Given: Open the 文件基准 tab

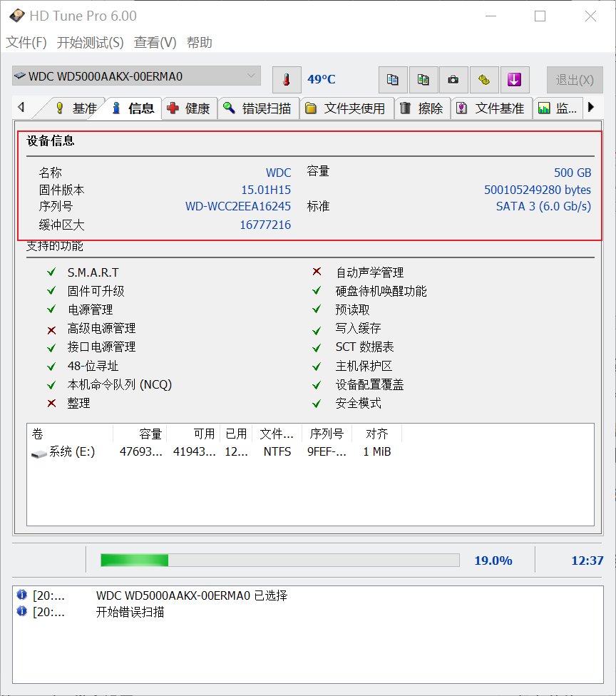Looking at the screenshot, I should click(491, 108).
